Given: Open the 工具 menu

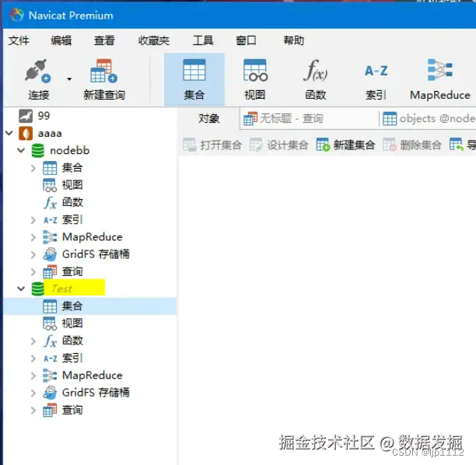Looking at the screenshot, I should coord(203,40).
